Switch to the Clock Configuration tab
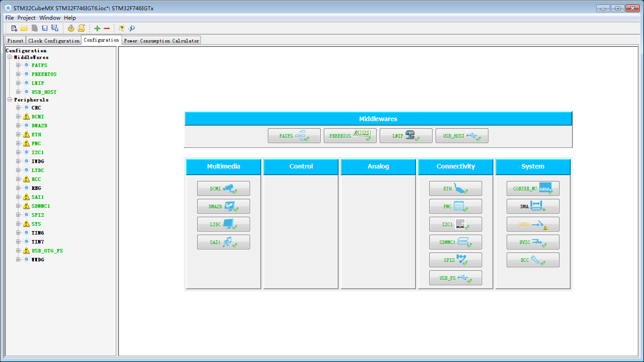Image resolution: width=644 pixels, height=362 pixels. click(x=54, y=41)
